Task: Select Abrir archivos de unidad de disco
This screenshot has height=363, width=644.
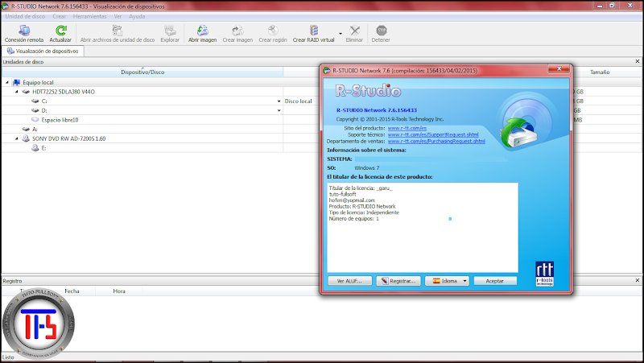Action: tap(118, 34)
